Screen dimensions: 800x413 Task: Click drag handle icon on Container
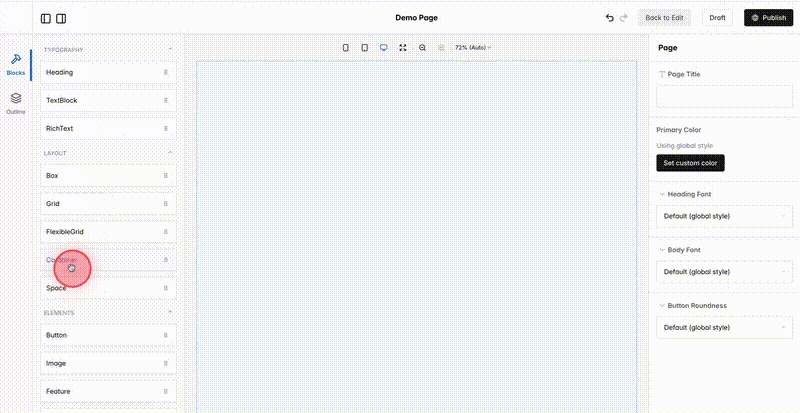tap(165, 260)
